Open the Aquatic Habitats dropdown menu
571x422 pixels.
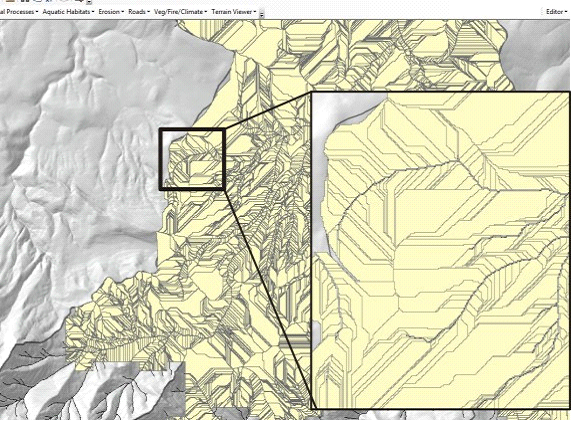68,12
